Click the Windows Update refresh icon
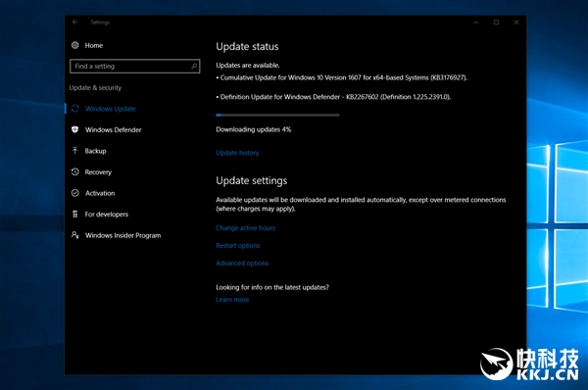This screenshot has width=588, height=390. [75, 109]
